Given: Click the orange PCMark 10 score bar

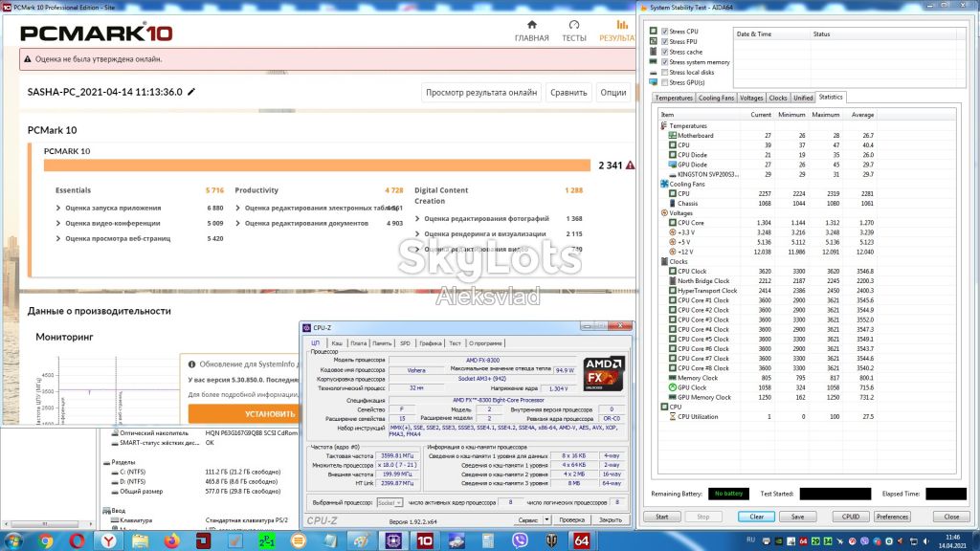Looking at the screenshot, I should coord(317,165).
